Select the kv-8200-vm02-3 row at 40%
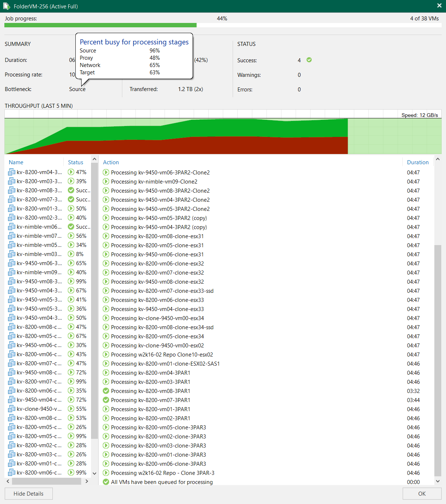Viewport: 446px width, 504px height. (x=48, y=218)
